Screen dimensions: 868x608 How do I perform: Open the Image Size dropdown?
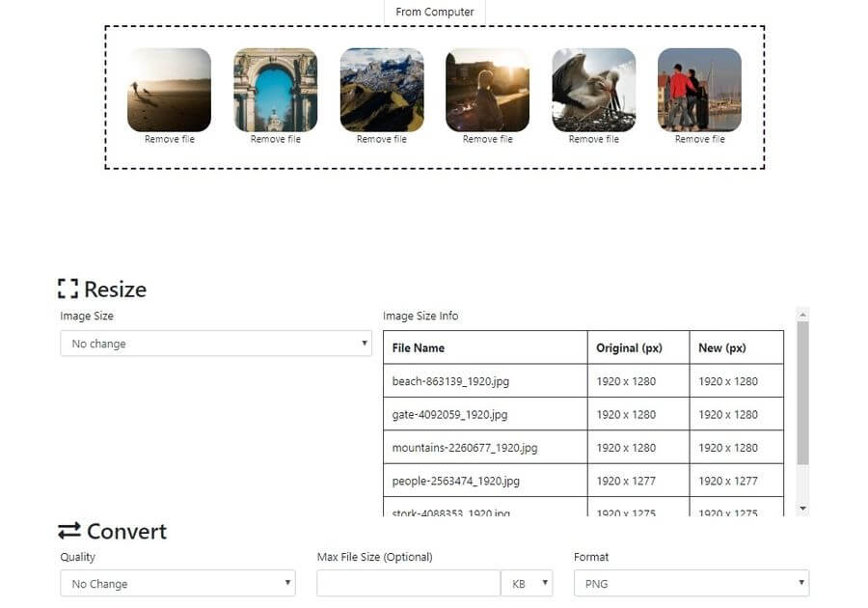click(216, 344)
